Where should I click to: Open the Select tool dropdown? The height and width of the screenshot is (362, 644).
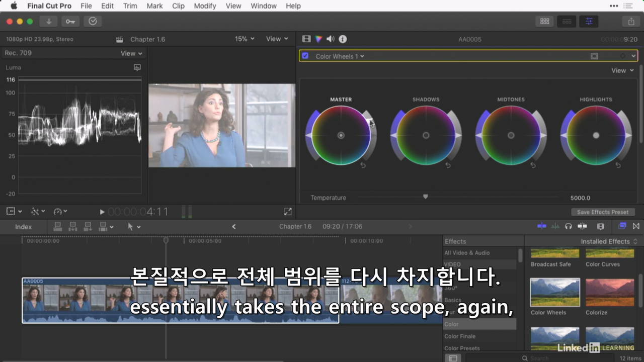[134, 227]
